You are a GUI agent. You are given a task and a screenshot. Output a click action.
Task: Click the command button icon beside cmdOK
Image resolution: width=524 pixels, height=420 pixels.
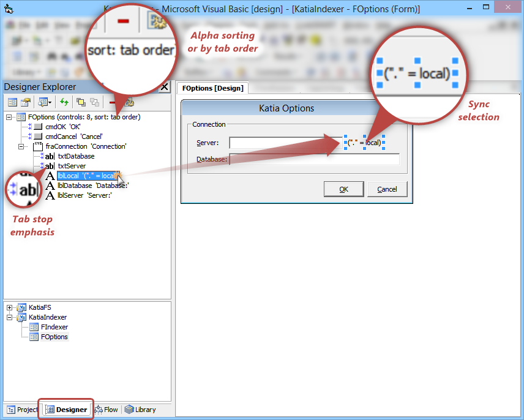point(38,127)
